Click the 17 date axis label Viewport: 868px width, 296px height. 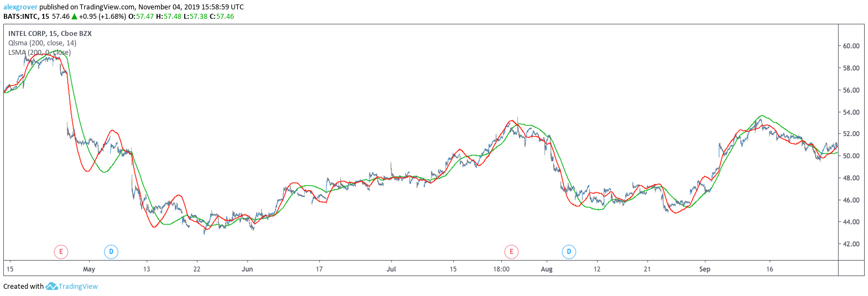click(319, 269)
